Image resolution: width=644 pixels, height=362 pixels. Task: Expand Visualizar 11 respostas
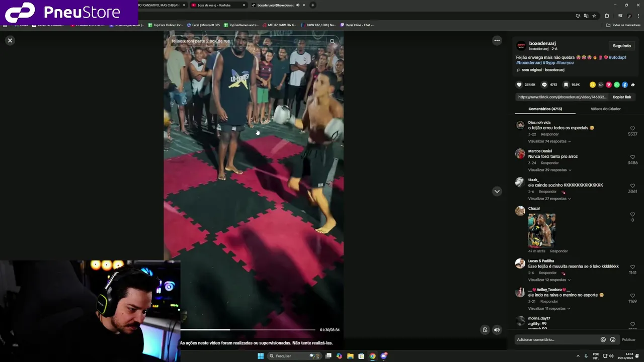click(549, 308)
